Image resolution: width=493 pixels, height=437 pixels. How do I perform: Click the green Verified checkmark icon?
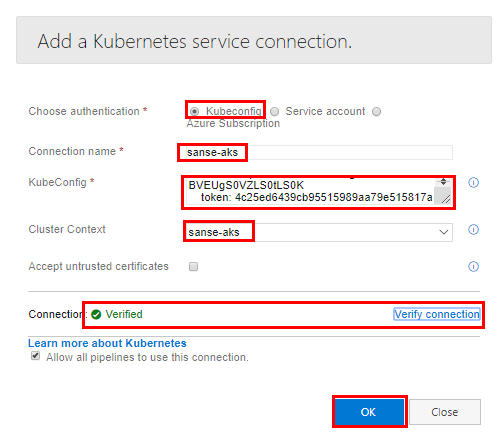click(96, 314)
